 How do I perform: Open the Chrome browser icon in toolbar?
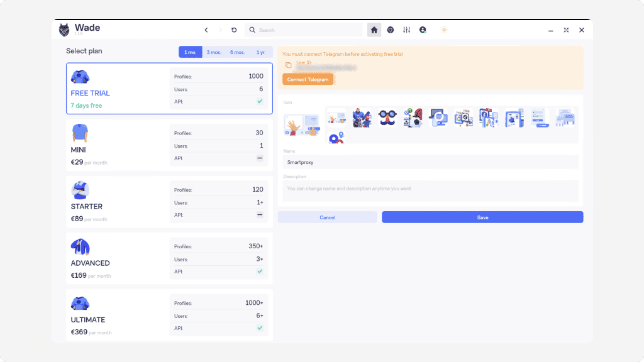pos(391,30)
